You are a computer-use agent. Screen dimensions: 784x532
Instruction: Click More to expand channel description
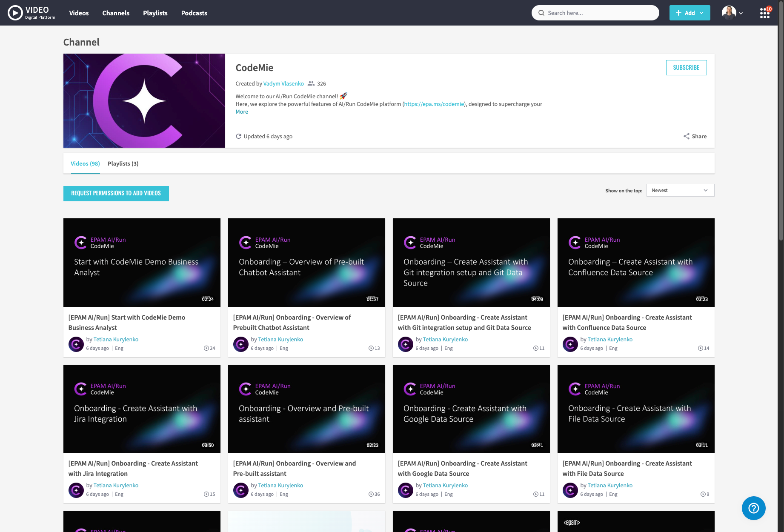(241, 112)
